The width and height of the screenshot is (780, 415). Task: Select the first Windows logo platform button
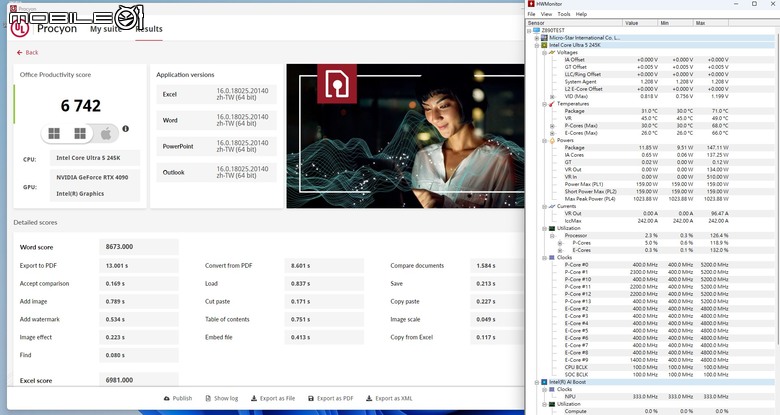point(54,133)
